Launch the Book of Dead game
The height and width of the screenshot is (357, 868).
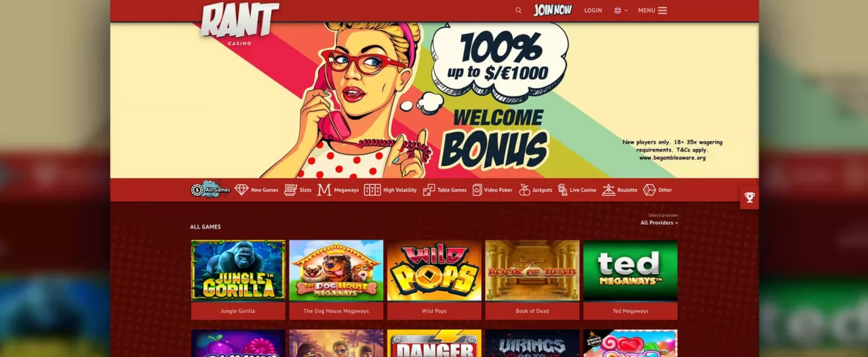point(532,270)
